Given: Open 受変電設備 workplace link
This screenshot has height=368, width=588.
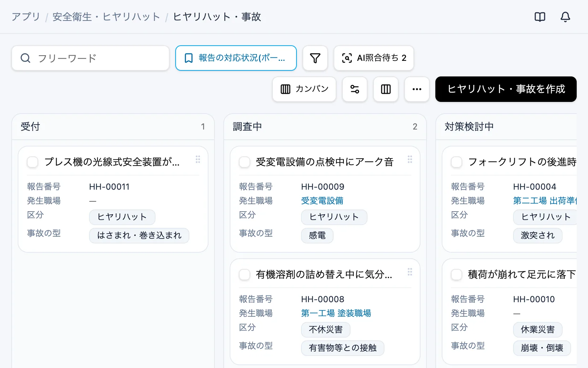Looking at the screenshot, I should (322, 201).
